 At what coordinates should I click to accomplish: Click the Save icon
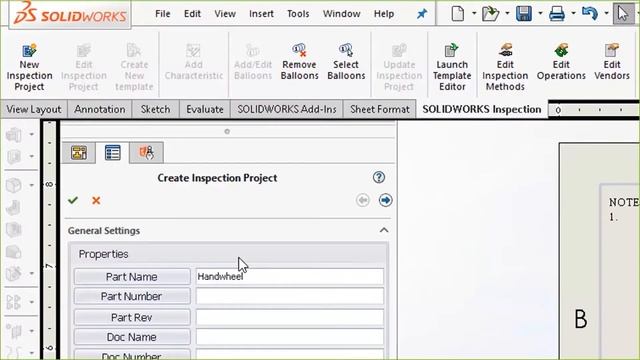[x=524, y=13]
